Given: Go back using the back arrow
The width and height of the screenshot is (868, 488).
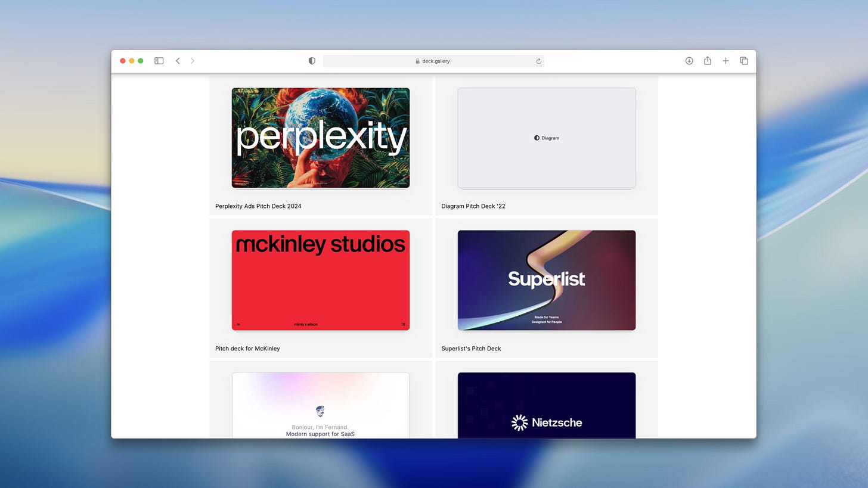Looking at the screenshot, I should click(178, 61).
